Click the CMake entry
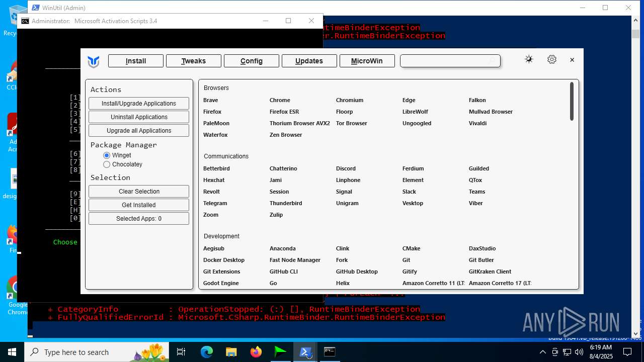Viewport: 644px width, 362px height. click(x=411, y=248)
